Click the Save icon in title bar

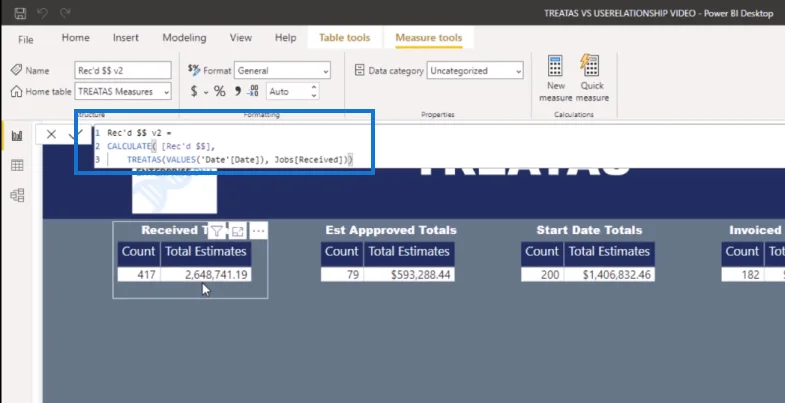point(20,14)
